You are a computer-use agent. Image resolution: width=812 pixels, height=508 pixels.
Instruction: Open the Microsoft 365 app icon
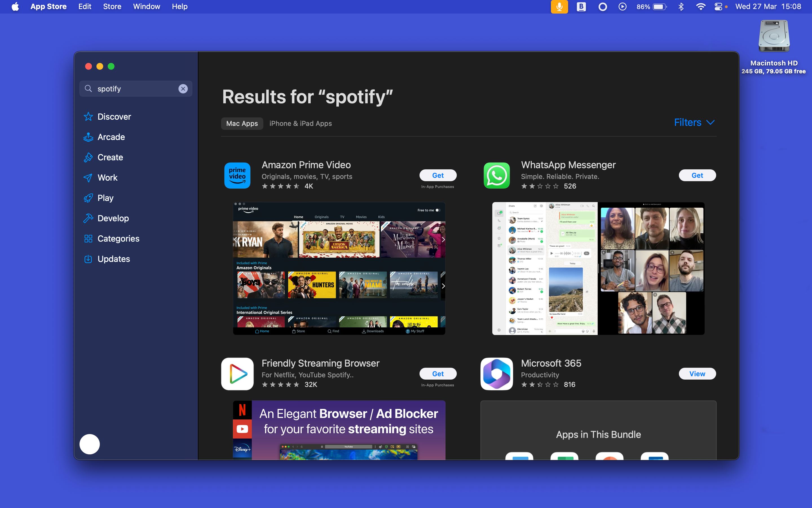pyautogui.click(x=497, y=374)
